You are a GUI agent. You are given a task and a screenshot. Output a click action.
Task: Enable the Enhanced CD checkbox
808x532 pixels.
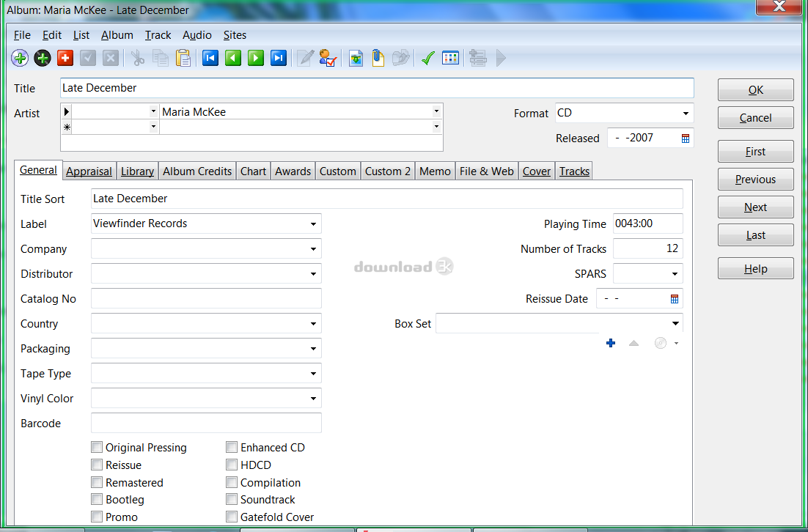click(232, 447)
